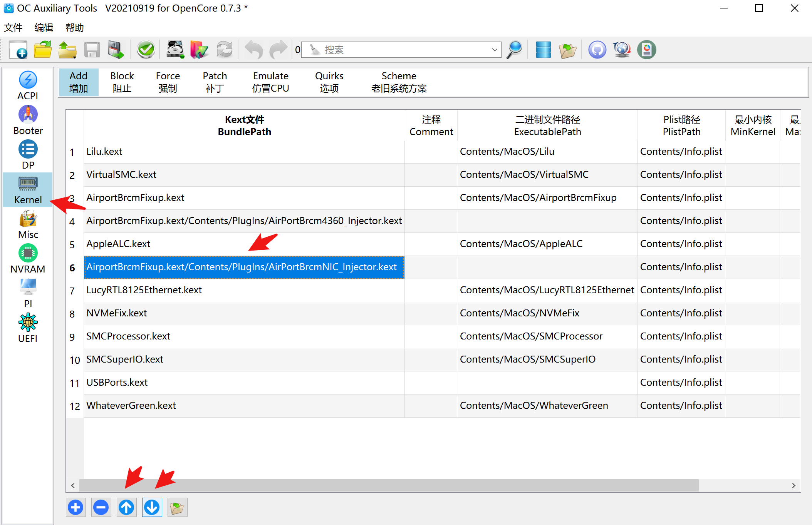The width and height of the screenshot is (812, 525).
Task: Move selected kext up
Action: click(126, 507)
